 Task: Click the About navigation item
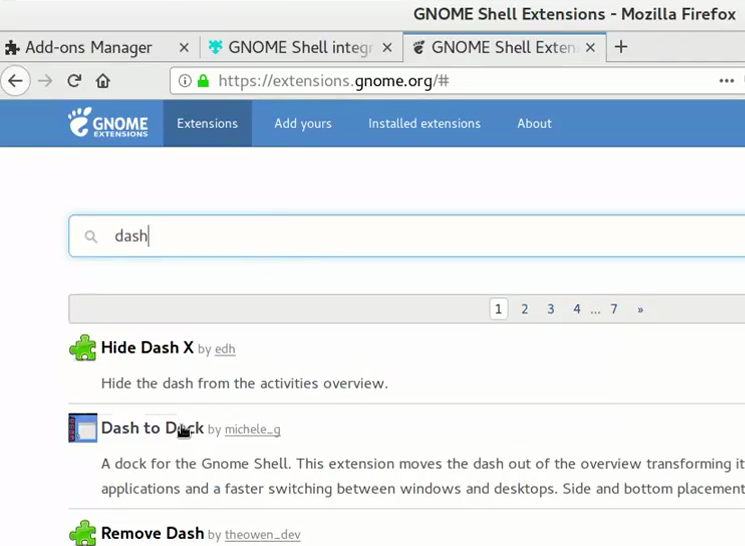pyautogui.click(x=534, y=123)
